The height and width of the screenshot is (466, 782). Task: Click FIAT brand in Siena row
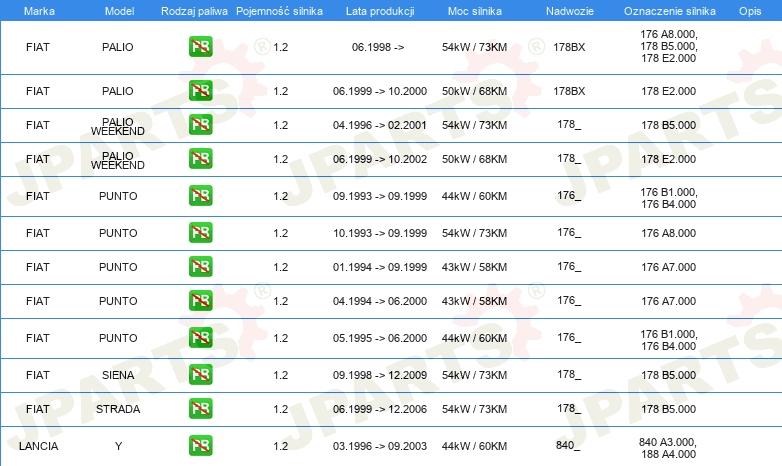pos(38,375)
